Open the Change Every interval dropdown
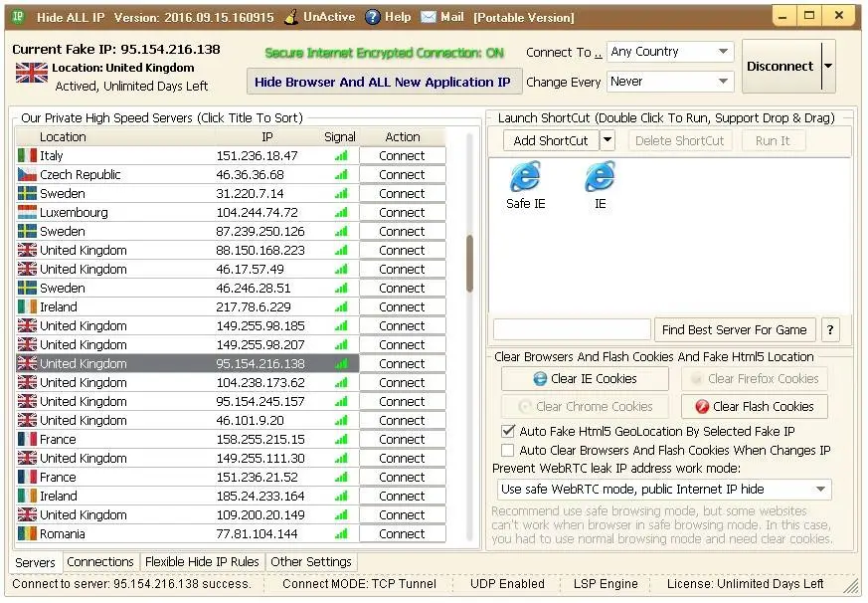 [670, 82]
